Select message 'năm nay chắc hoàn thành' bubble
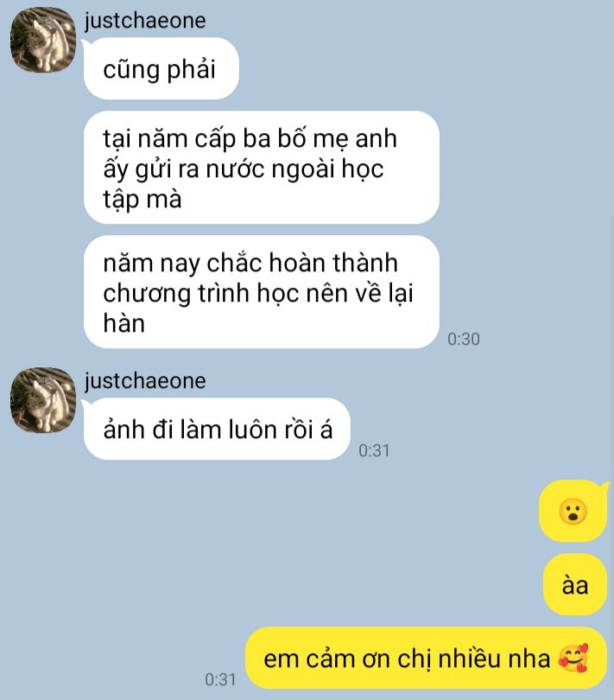 tap(262, 292)
